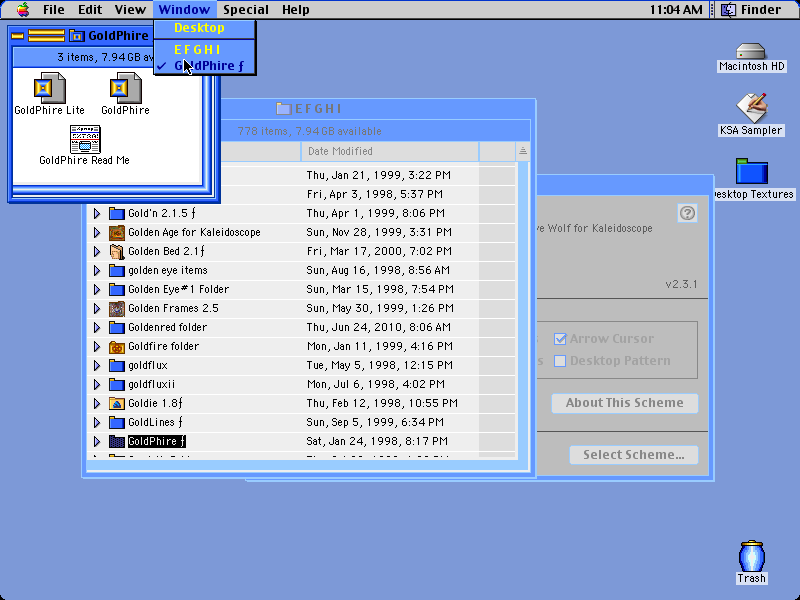Select the Golden Frames 2.5 icon
The width and height of the screenshot is (800, 600).
coord(117,309)
